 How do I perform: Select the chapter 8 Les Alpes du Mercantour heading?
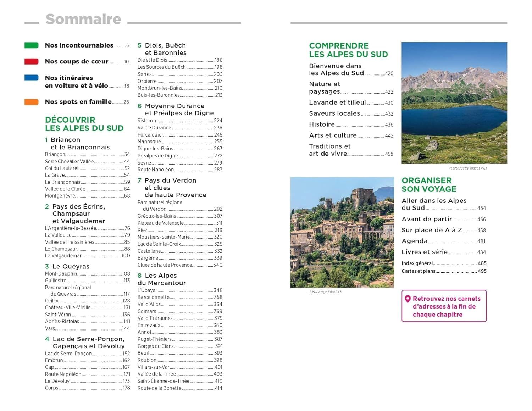161,279
